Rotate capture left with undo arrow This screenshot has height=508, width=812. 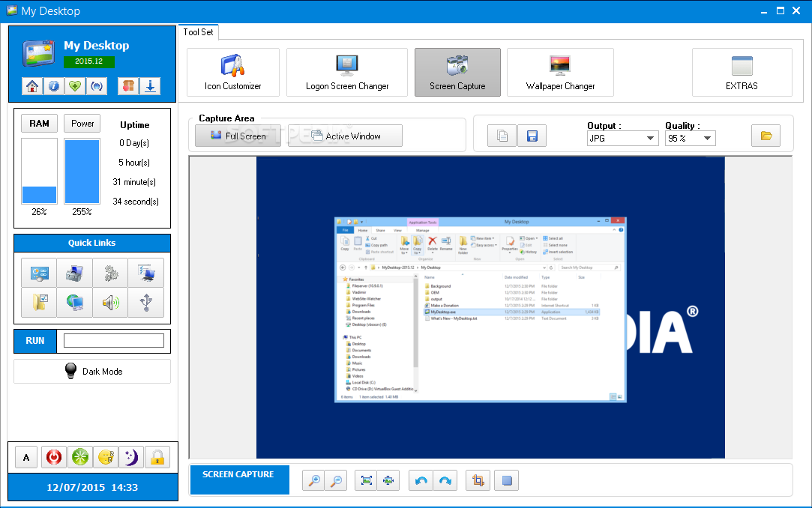(x=421, y=480)
